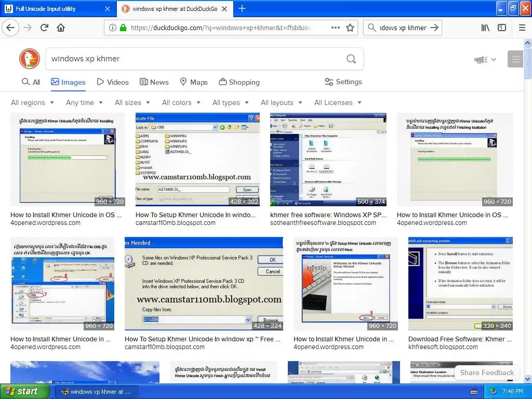Image resolution: width=532 pixels, height=399 pixels.
Task: Open the Files Needed dialog thumbnail
Action: pos(204,284)
